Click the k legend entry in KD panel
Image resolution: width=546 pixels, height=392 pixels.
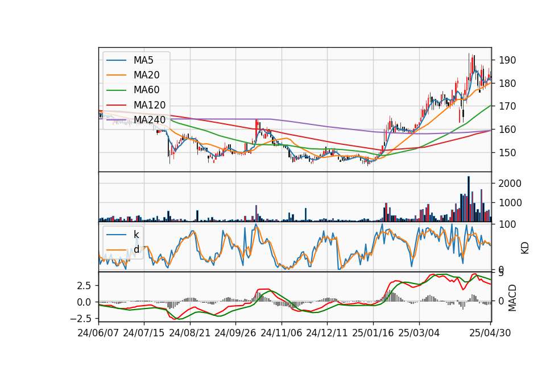click(136, 235)
